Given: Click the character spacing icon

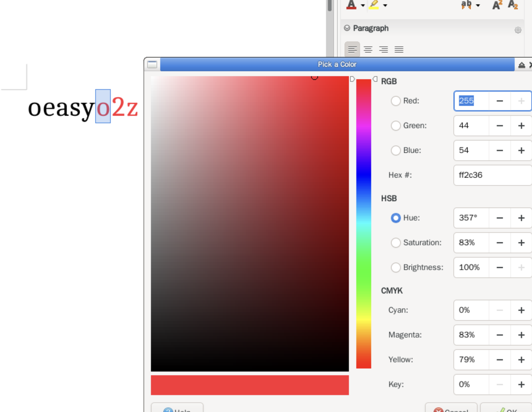Looking at the screenshot, I should (466, 5).
